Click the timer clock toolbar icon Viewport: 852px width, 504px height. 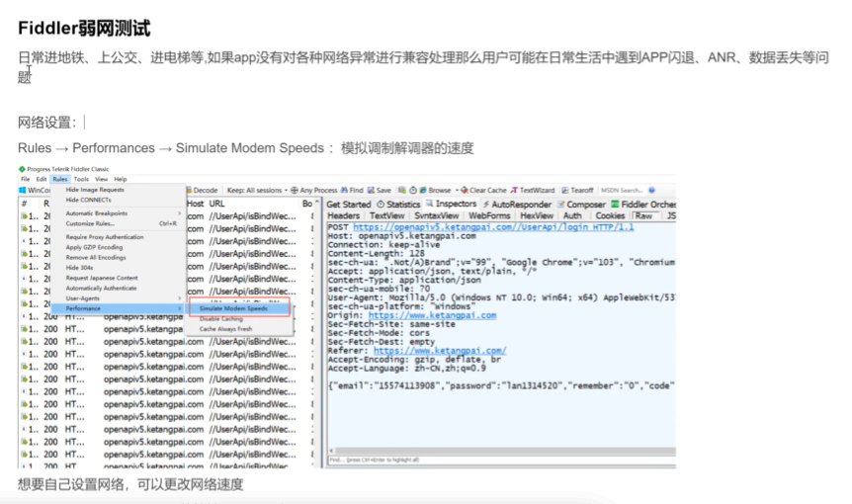[x=413, y=190]
